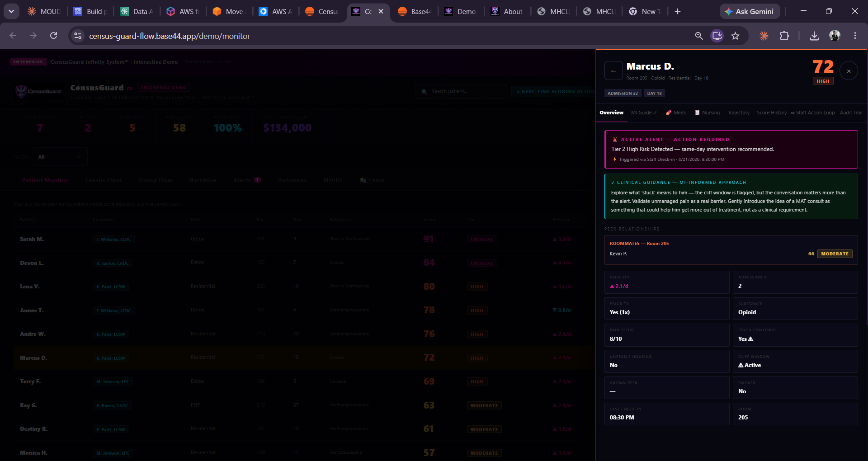Click the HIGH risk badge under score 72
Image resolution: width=868 pixels, height=461 pixels.
[823, 81]
